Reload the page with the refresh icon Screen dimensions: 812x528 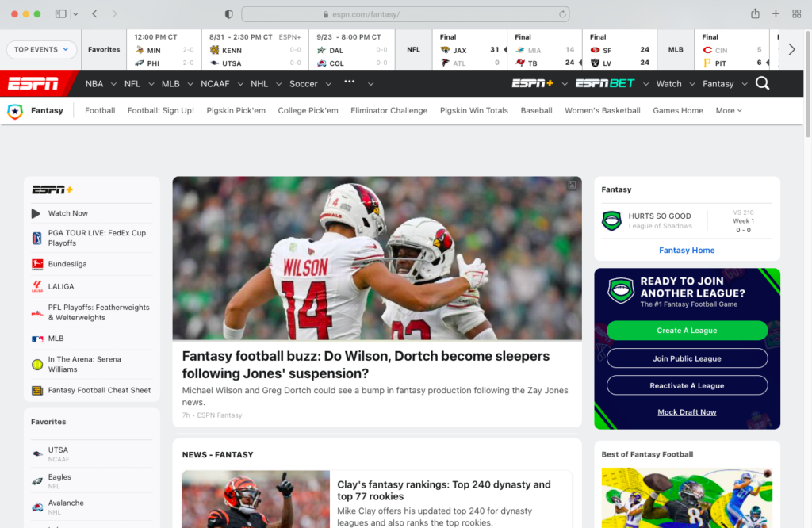pyautogui.click(x=562, y=14)
